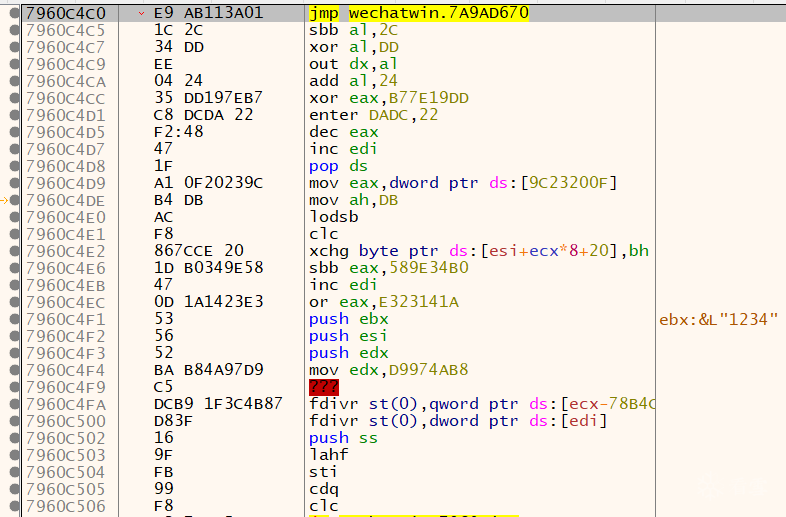Click the pop ds instruction
Screen dimensions: 786x517
(x=338, y=166)
